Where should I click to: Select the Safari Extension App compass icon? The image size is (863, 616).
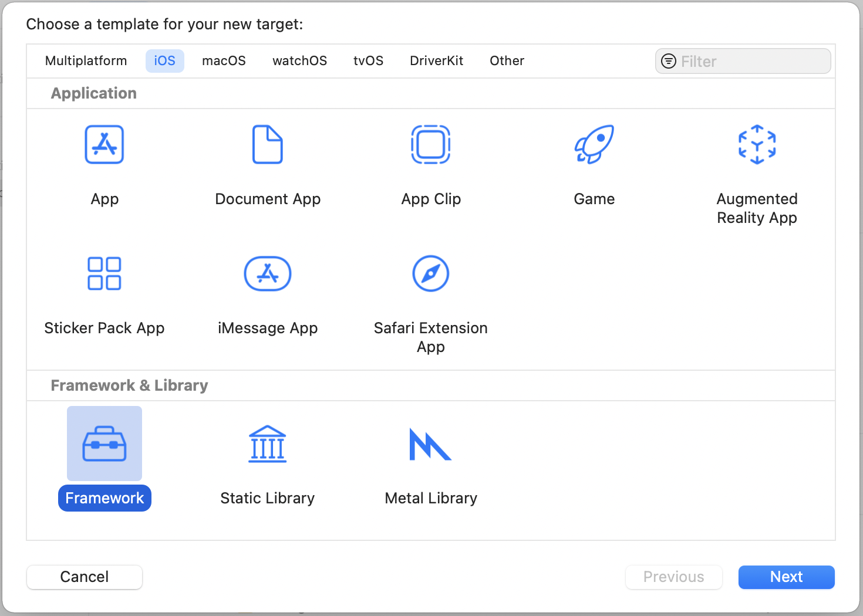(431, 273)
